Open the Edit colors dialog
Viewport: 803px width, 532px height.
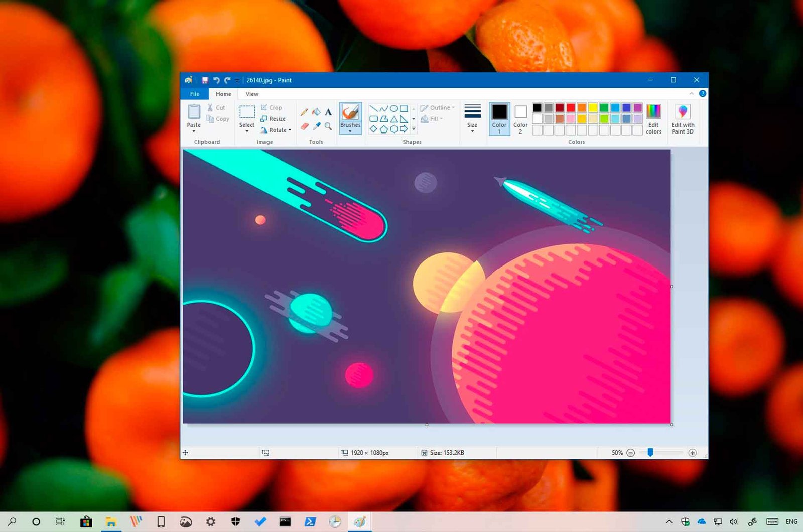[653, 119]
